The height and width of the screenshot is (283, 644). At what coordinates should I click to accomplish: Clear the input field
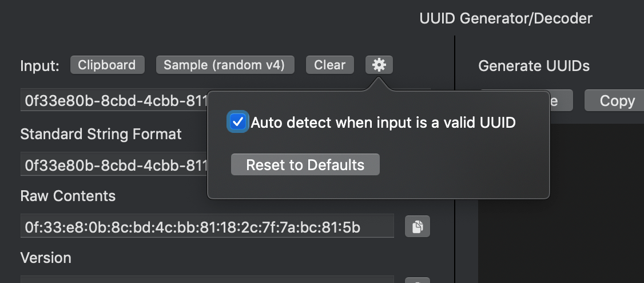[330, 65]
